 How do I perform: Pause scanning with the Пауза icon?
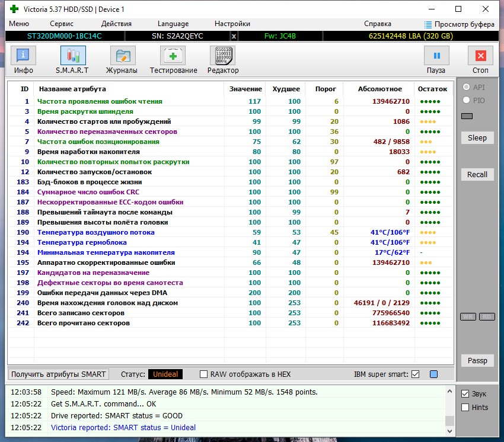click(x=436, y=55)
